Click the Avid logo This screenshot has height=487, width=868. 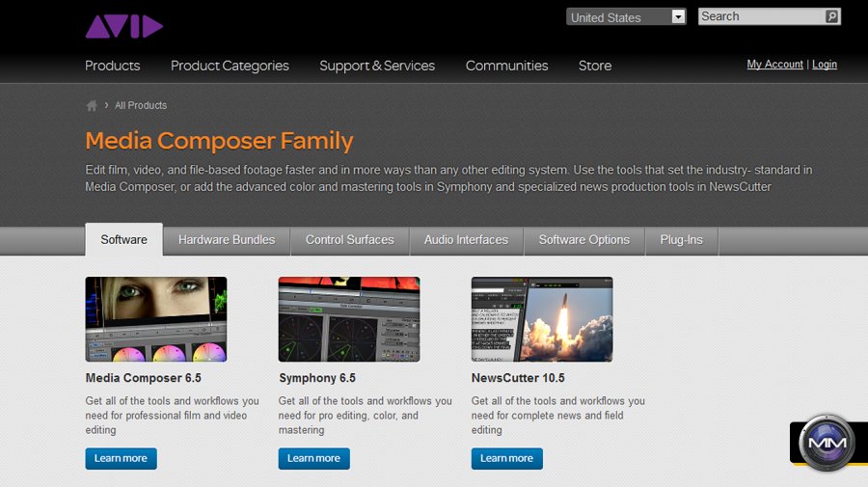coord(123,26)
